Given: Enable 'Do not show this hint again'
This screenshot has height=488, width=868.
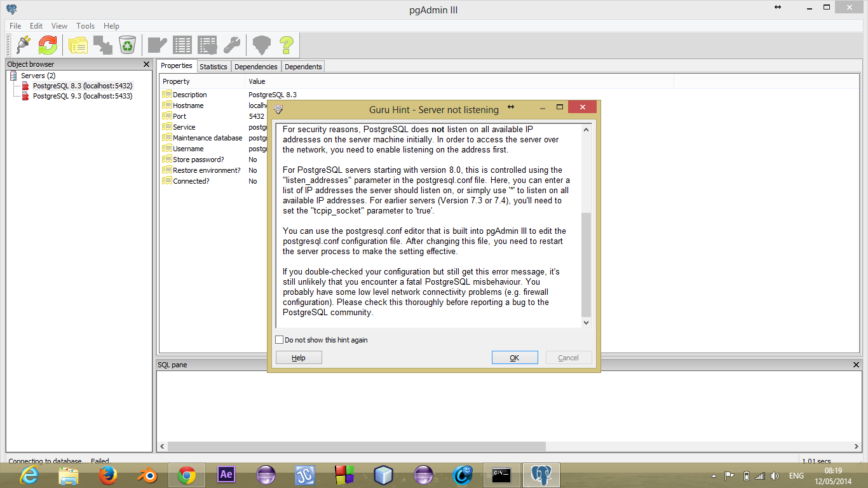Looking at the screenshot, I should click(279, 340).
